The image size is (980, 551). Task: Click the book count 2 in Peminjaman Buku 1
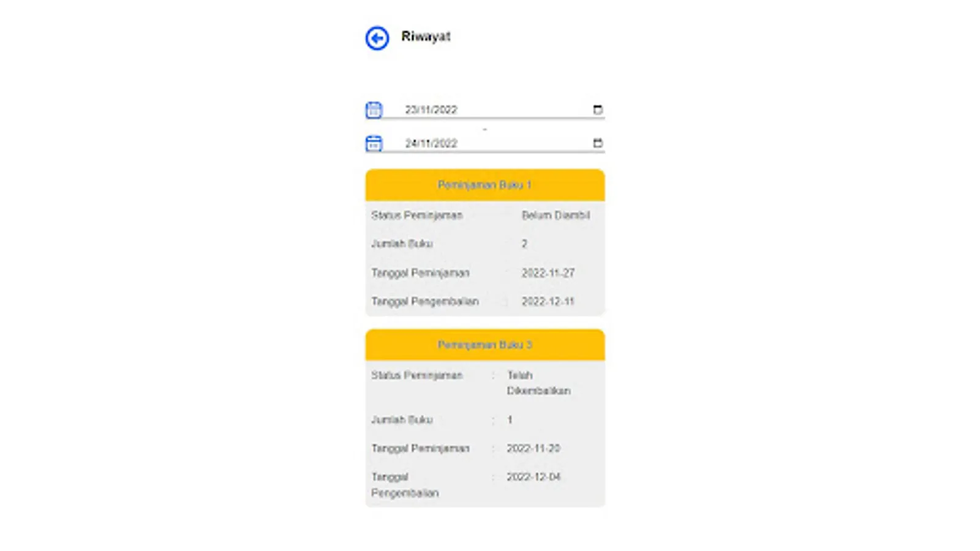tap(524, 244)
